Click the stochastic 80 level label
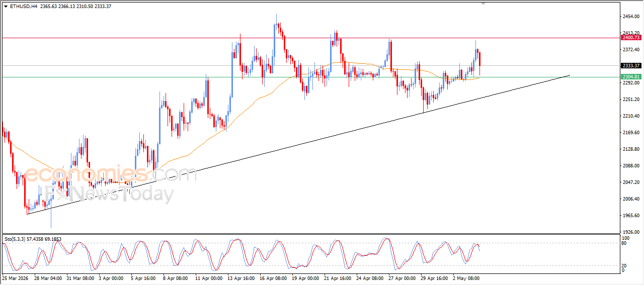 coord(624,243)
